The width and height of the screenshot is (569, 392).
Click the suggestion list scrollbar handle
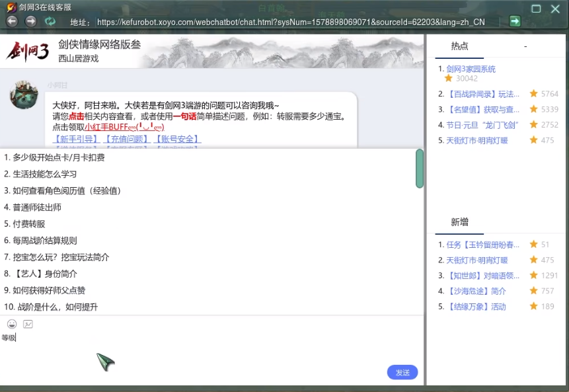(x=420, y=169)
